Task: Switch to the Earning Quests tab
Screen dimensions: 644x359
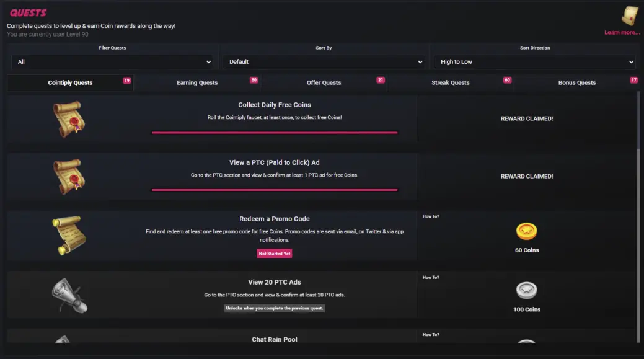Action: [197, 82]
